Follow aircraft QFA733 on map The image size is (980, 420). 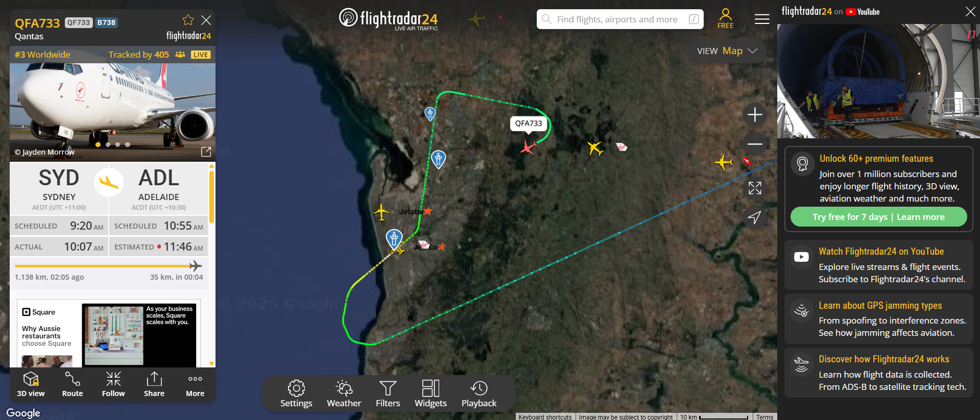[x=113, y=384]
